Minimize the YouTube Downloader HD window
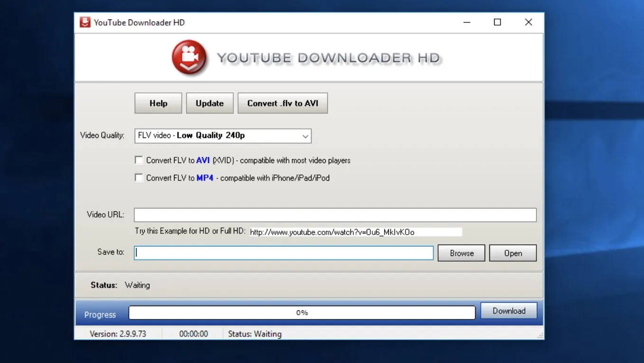The image size is (644, 363). (467, 22)
